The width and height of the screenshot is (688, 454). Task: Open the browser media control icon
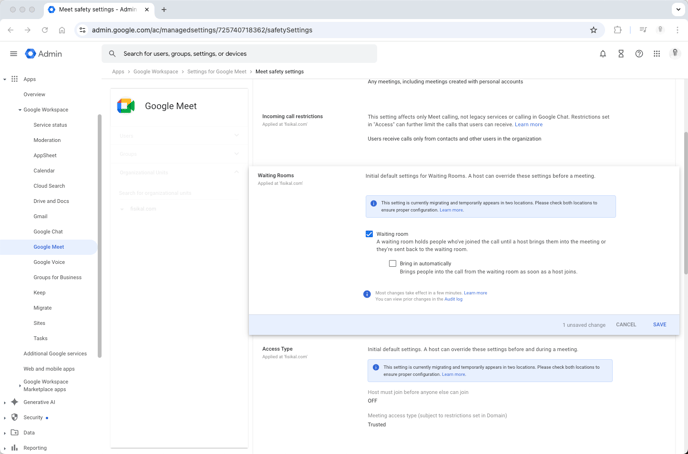tap(643, 30)
